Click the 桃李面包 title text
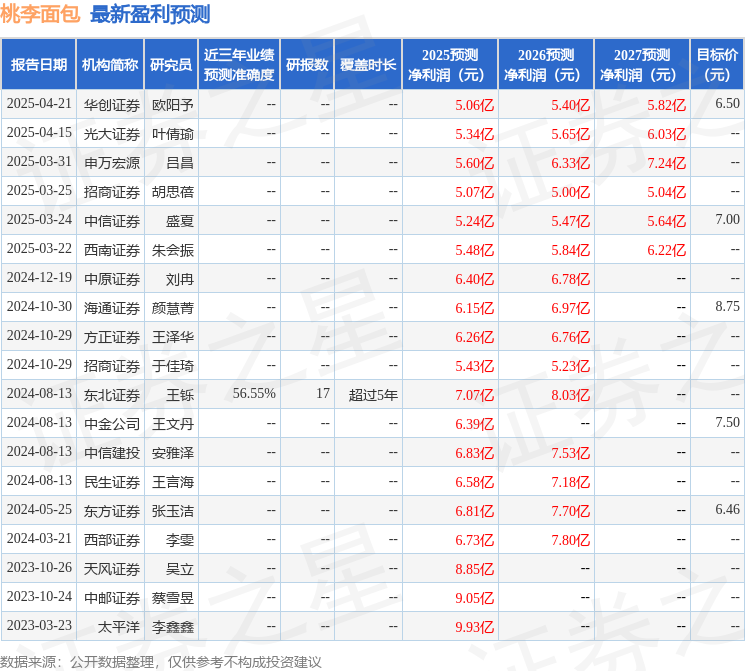745x671 pixels. pos(40,14)
